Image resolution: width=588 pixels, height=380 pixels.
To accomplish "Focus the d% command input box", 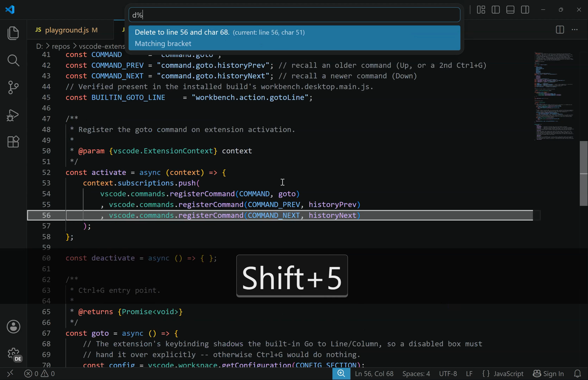I will click(x=294, y=15).
